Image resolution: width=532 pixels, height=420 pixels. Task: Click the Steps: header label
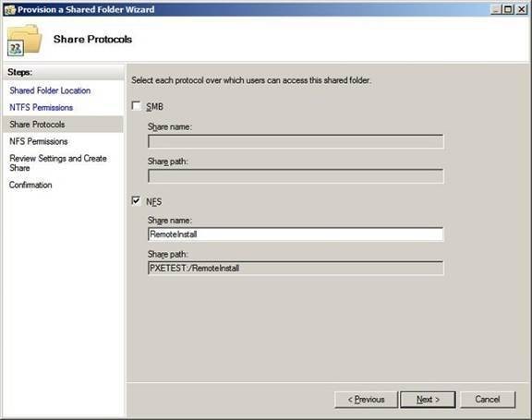point(19,72)
